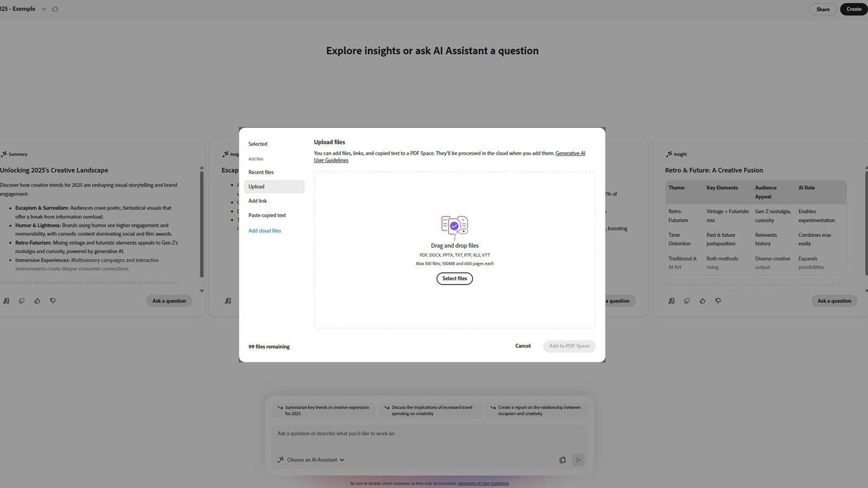Screen dimensions: 868x488
Task: Click the Share button
Action: 823,9
